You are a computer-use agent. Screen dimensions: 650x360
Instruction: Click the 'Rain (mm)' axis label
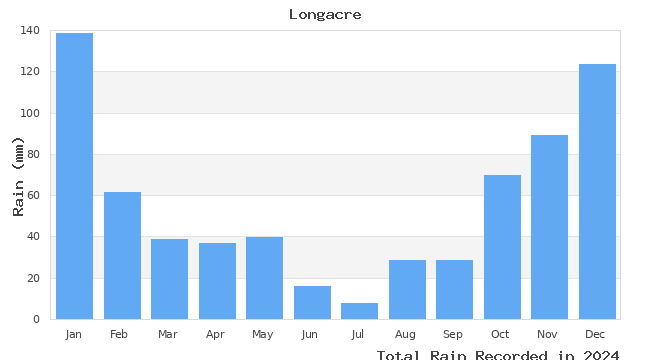[x=18, y=177]
